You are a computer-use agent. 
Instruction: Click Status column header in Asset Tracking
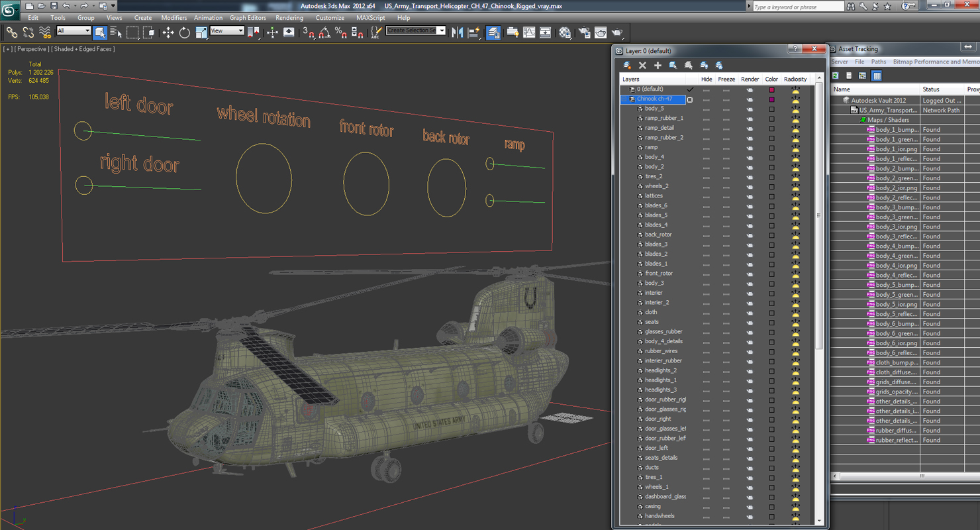tap(942, 89)
